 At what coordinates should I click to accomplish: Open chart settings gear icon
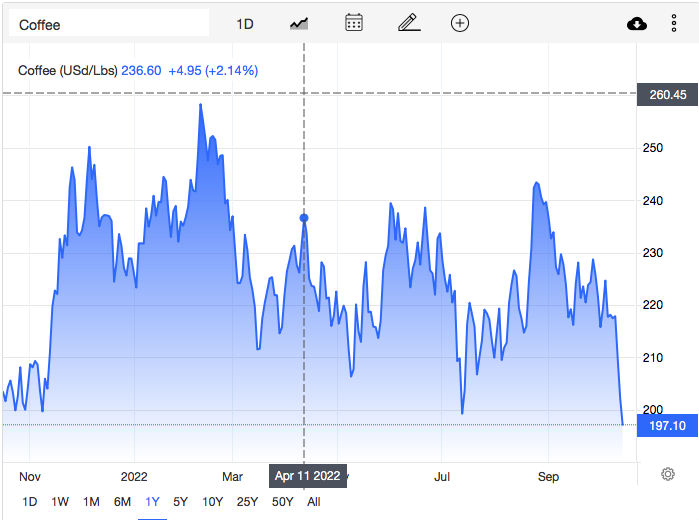pyautogui.click(x=667, y=474)
